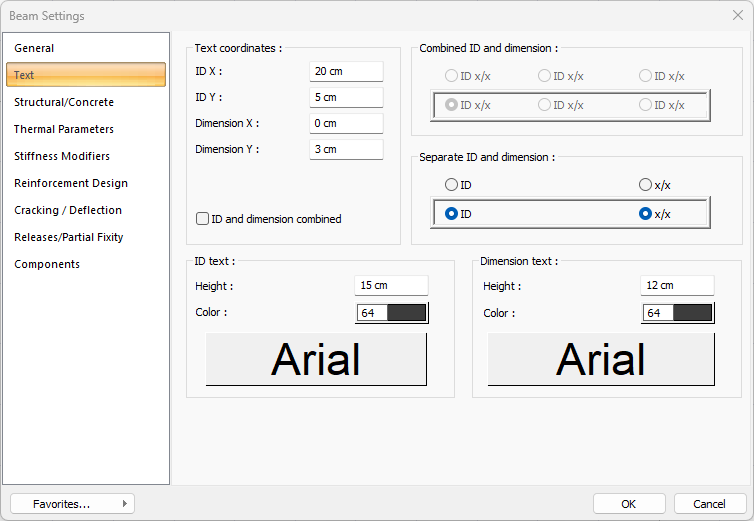Switch to Structural/Concrete section
Image resolution: width=754 pixels, height=521 pixels.
64,102
